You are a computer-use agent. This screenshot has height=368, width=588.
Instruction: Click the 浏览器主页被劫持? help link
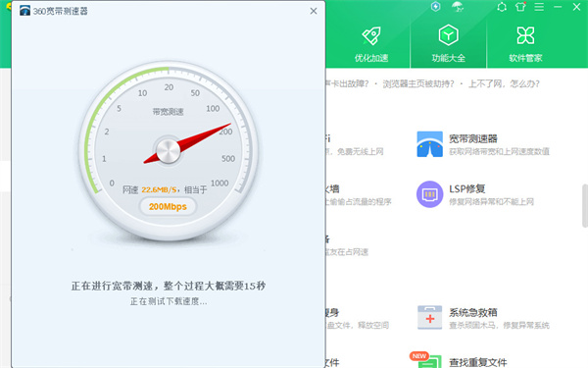pyautogui.click(x=418, y=83)
